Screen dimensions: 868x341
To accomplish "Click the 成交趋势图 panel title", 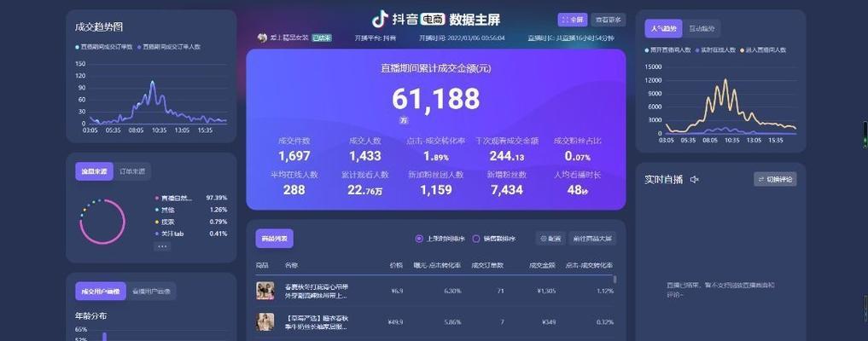I will click(98, 27).
